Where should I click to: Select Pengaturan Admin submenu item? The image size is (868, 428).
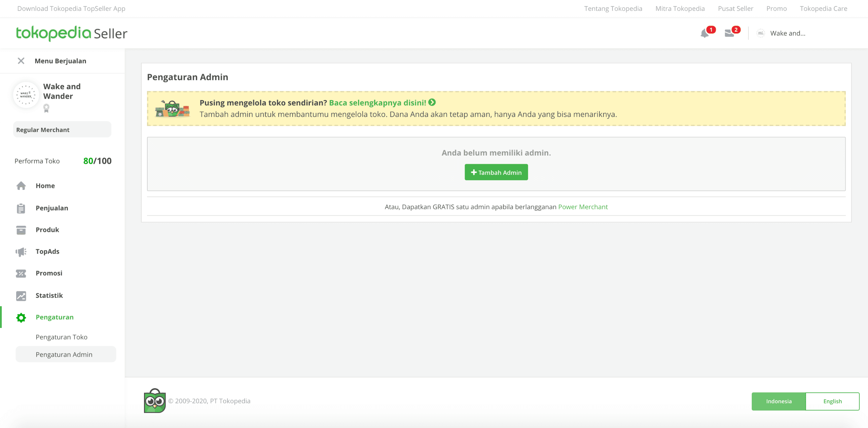pyautogui.click(x=64, y=355)
